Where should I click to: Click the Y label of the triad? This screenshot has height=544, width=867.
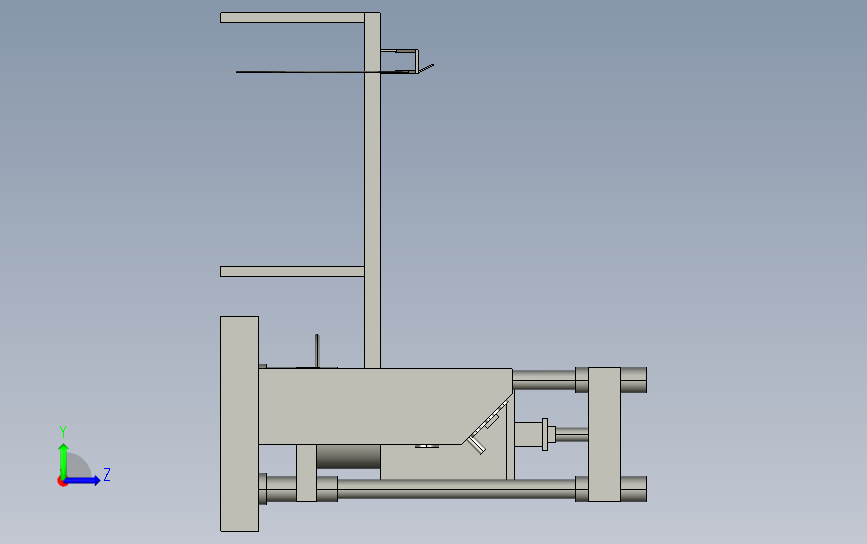click(63, 432)
